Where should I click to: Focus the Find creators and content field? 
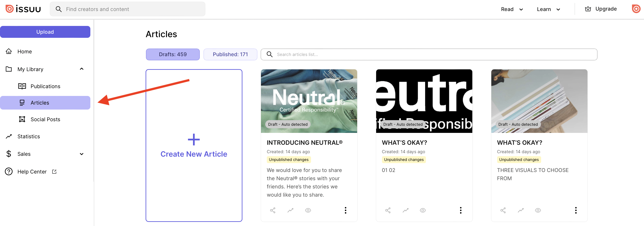[127, 9]
